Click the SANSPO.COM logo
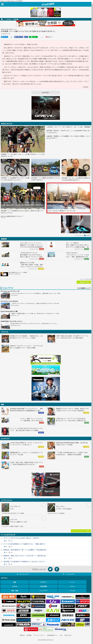Viewport: 93px width, 644px height. [60, 629]
